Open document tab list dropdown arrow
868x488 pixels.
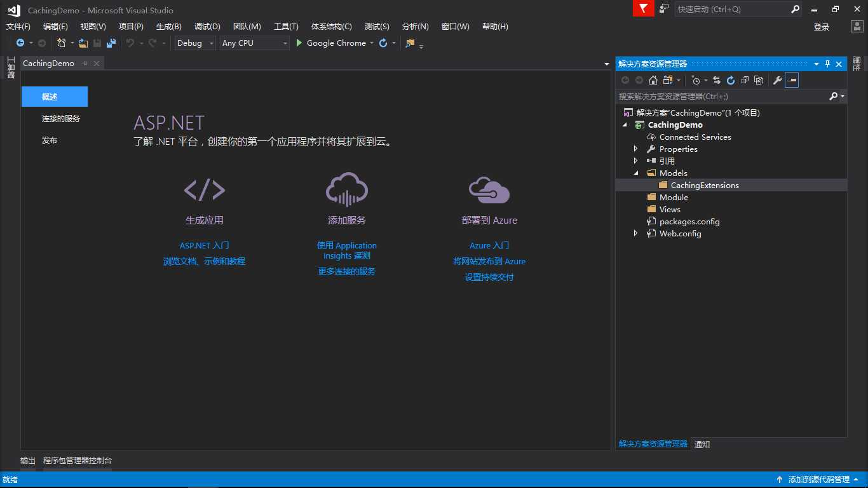point(606,64)
